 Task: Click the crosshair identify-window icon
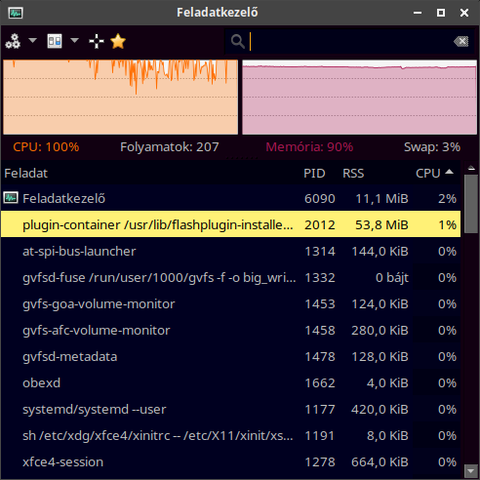point(96,41)
